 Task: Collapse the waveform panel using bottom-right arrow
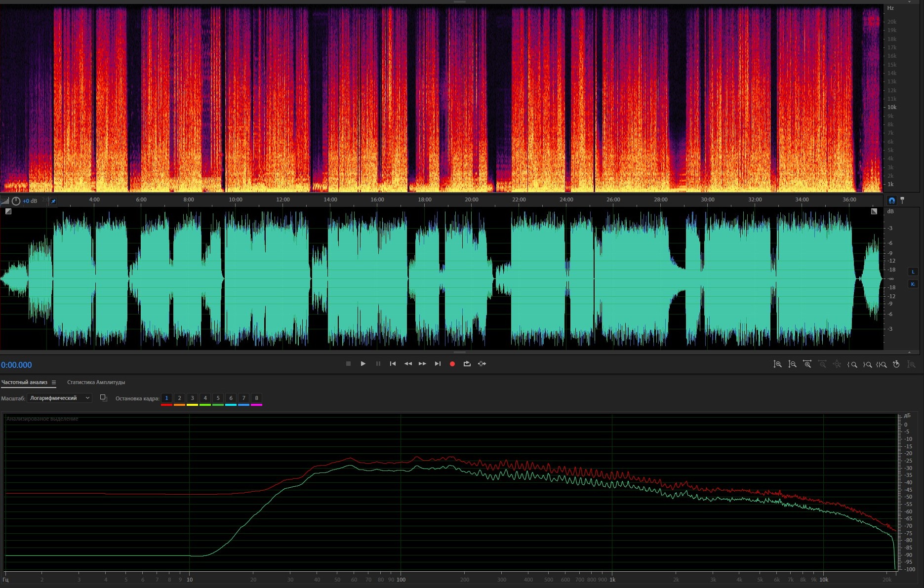tap(909, 353)
